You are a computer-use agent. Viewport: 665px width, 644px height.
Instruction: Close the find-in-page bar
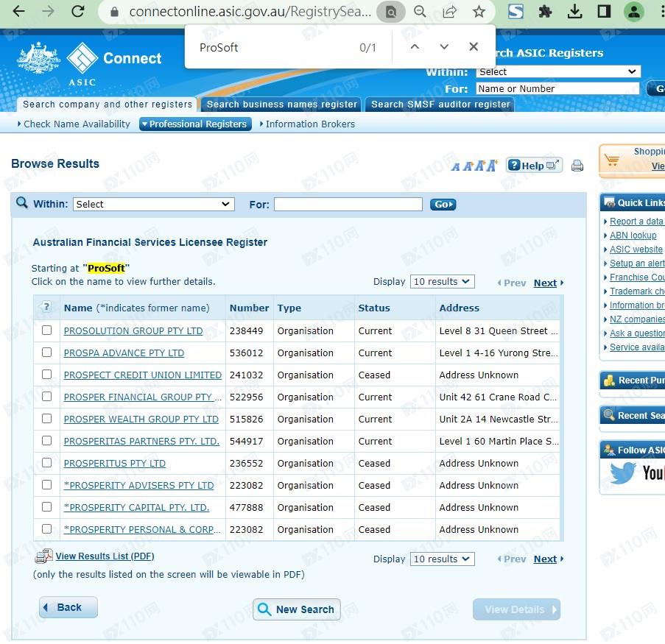pos(474,47)
